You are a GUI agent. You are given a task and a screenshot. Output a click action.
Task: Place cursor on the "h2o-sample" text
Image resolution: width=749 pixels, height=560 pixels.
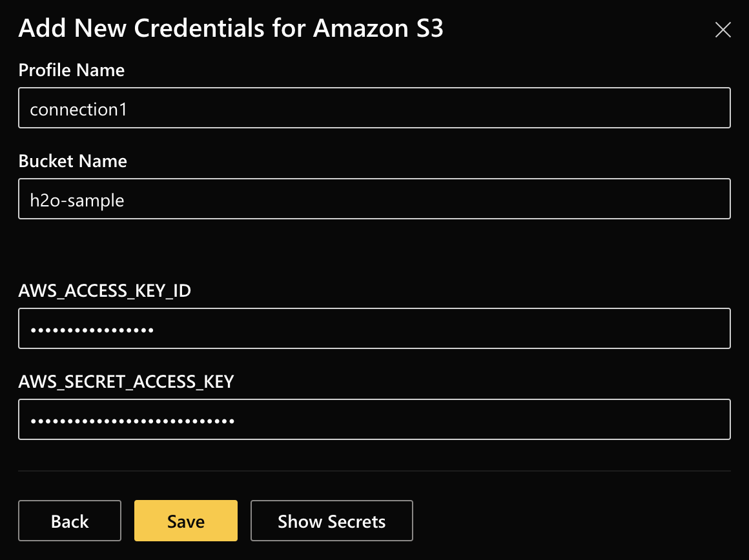click(77, 200)
